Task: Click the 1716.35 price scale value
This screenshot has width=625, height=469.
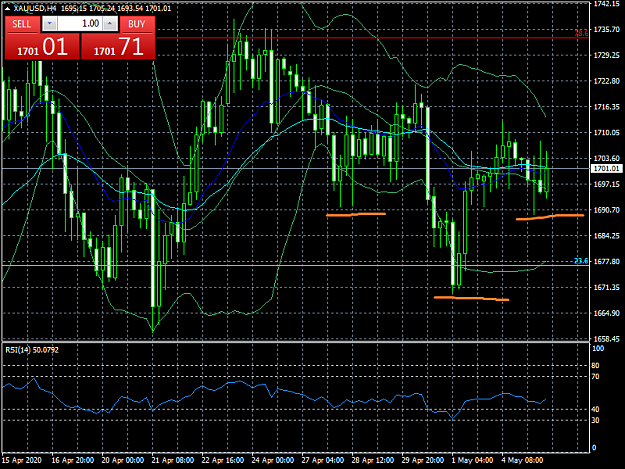Action: coord(606,107)
